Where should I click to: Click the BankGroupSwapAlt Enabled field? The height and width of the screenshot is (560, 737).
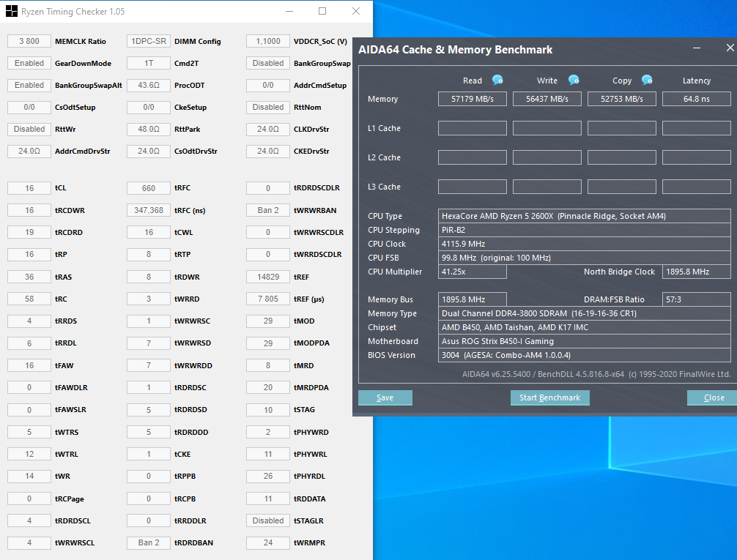coord(29,85)
